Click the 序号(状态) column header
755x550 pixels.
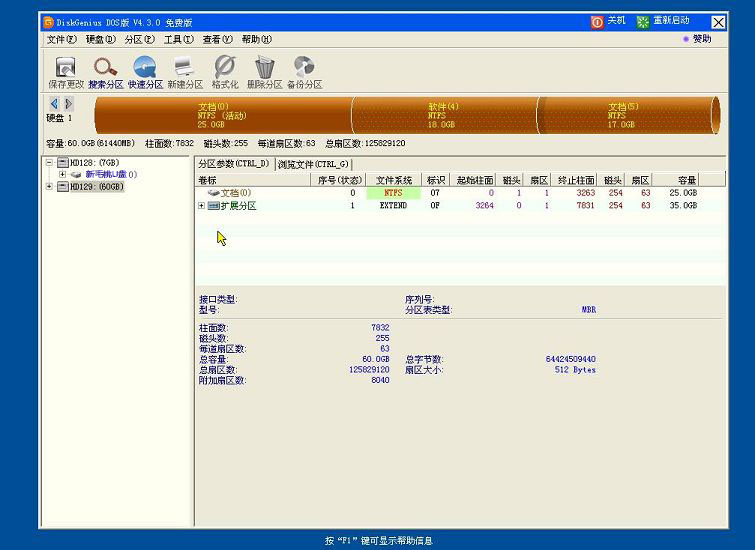pyautogui.click(x=338, y=180)
